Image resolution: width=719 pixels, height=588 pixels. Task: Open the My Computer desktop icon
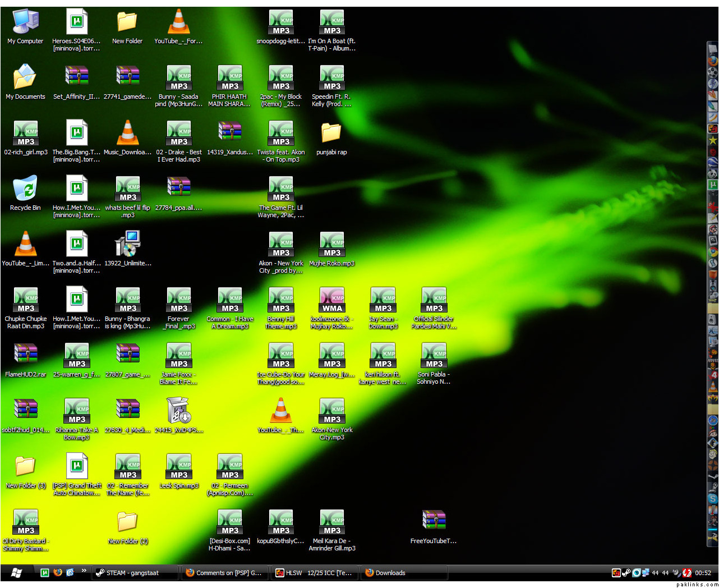click(25, 22)
